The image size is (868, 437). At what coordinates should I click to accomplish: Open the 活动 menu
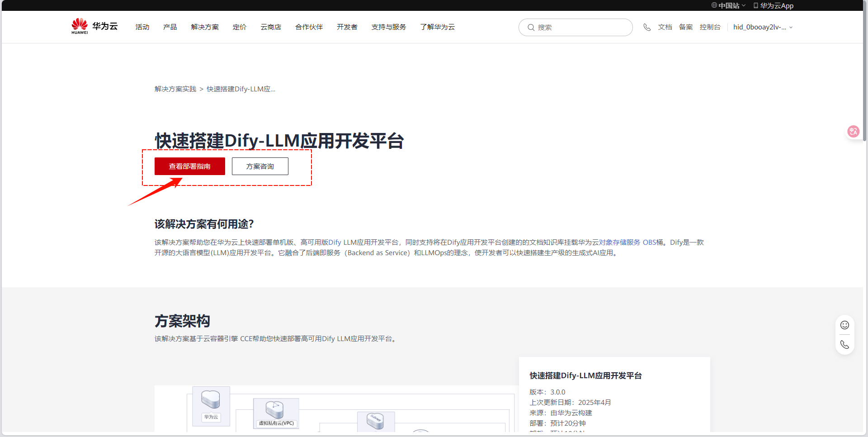click(142, 27)
